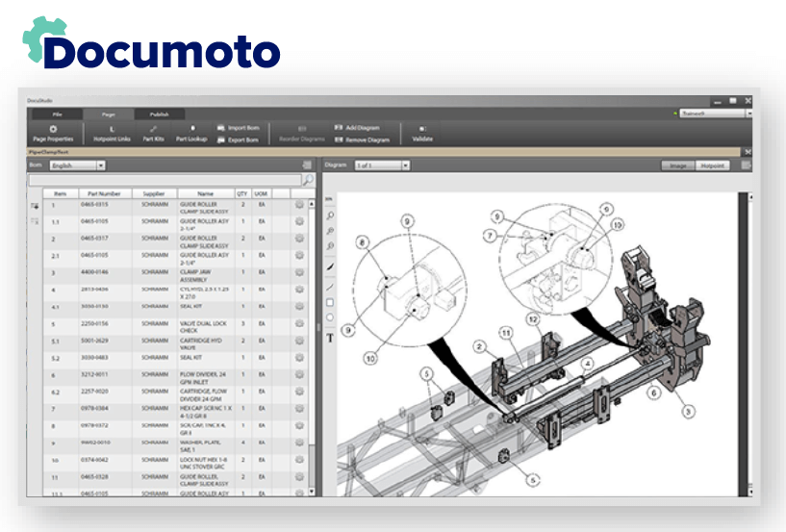Sort by Name column header

pyautogui.click(x=206, y=193)
